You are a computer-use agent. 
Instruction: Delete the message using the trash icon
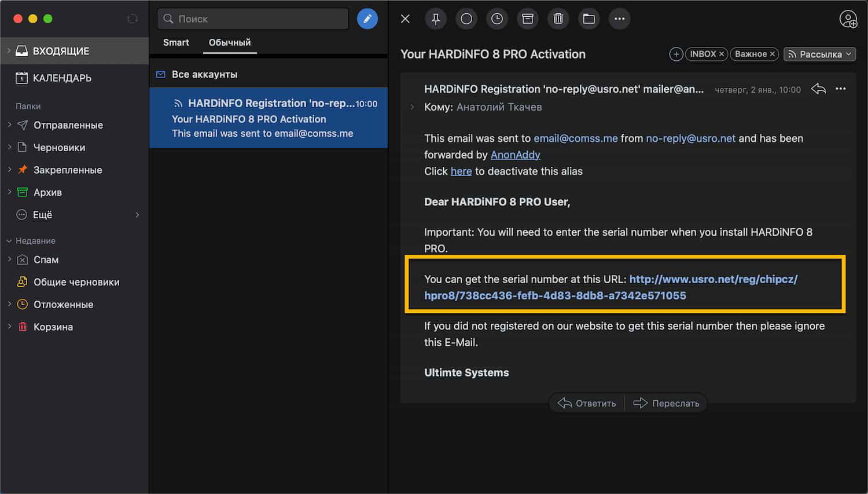[x=558, y=19]
